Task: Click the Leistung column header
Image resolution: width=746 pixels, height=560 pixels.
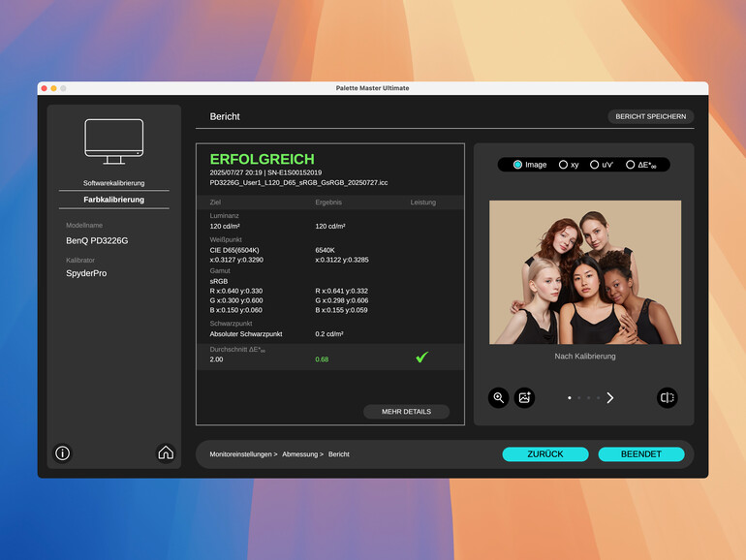Action: point(423,202)
